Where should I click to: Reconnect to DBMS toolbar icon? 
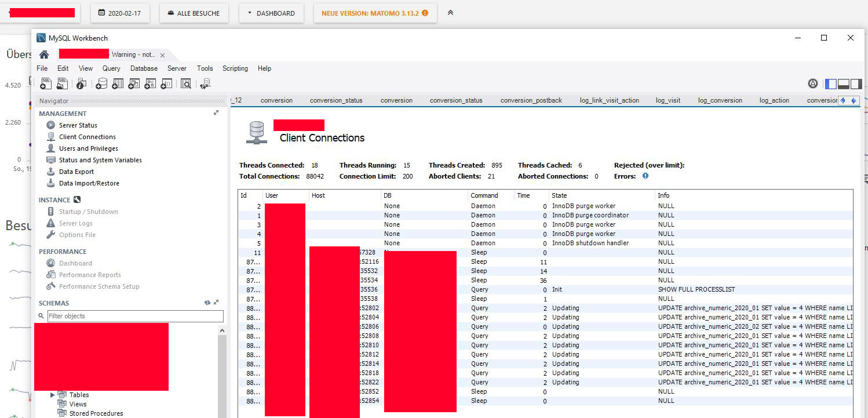pyautogui.click(x=205, y=84)
